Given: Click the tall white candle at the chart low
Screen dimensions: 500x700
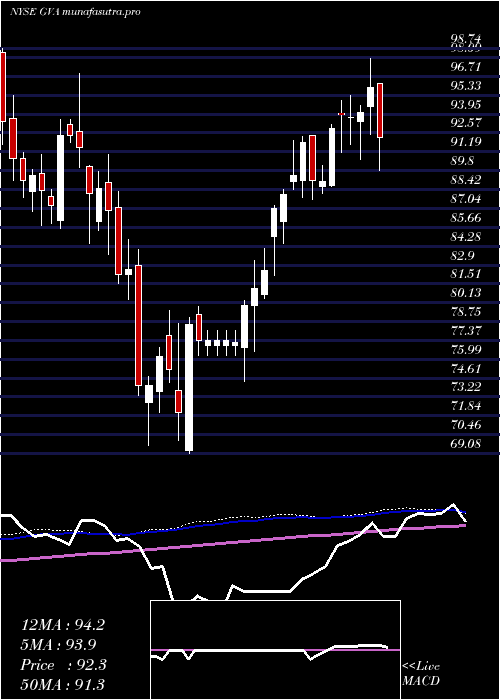Looking at the screenshot, I should tap(189, 387).
